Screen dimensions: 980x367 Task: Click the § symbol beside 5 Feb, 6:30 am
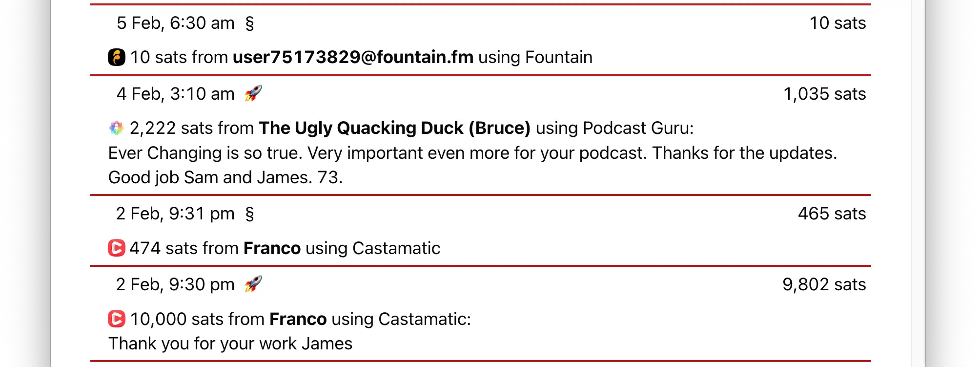(249, 23)
